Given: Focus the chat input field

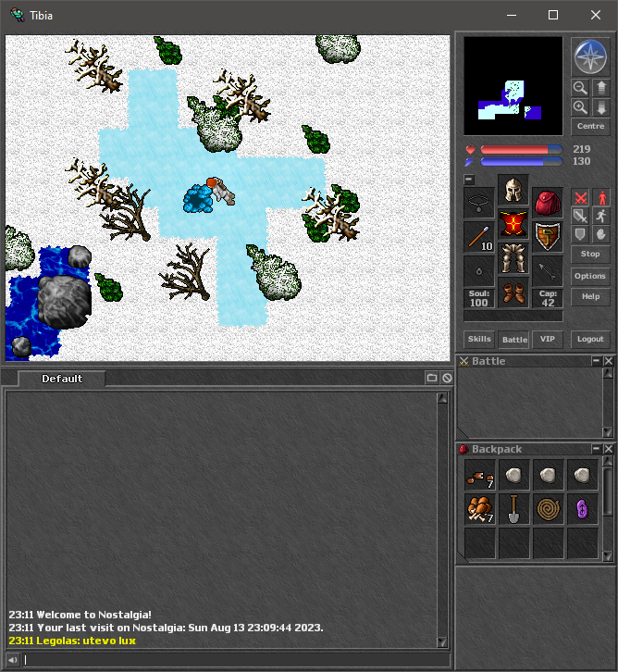Looking at the screenshot, I should pos(237,660).
